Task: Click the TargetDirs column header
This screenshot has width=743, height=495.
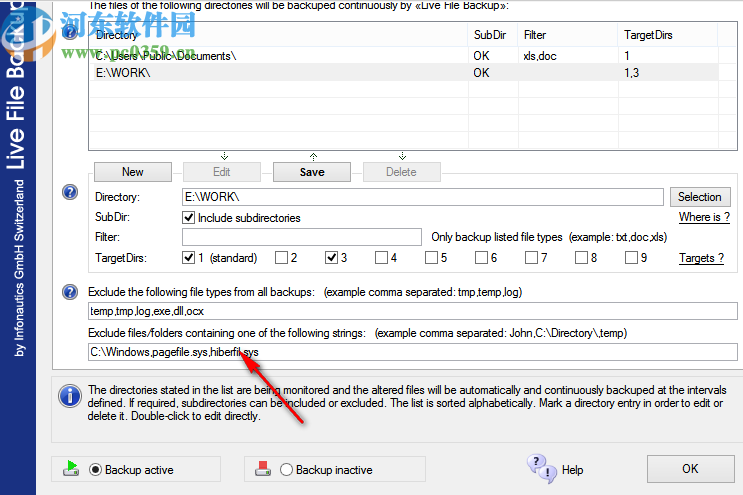Action: tap(668, 35)
